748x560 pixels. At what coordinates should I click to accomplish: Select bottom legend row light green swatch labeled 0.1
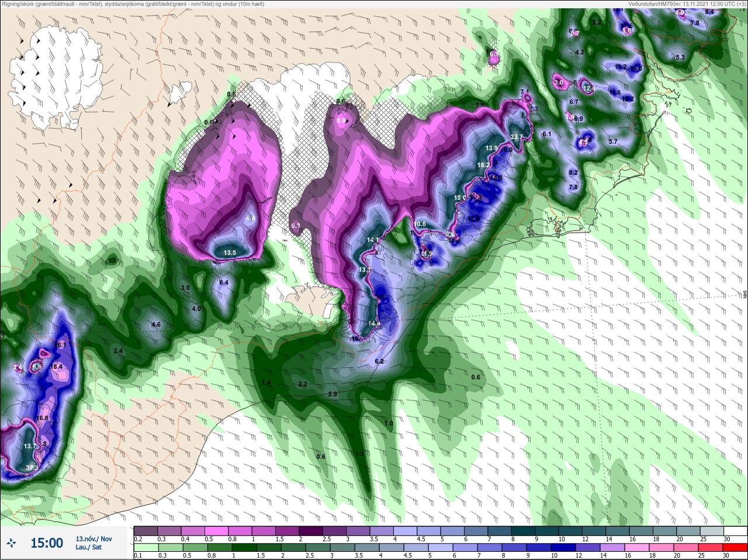(x=146, y=548)
